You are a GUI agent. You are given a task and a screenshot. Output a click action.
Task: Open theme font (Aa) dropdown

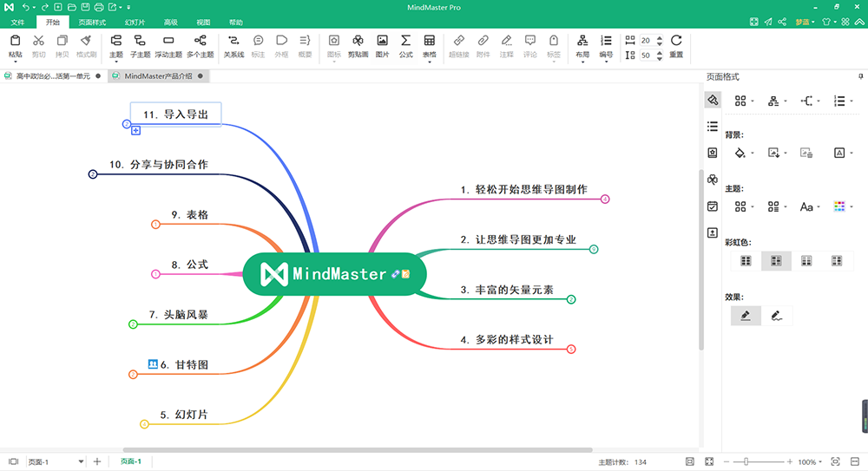[819, 207]
